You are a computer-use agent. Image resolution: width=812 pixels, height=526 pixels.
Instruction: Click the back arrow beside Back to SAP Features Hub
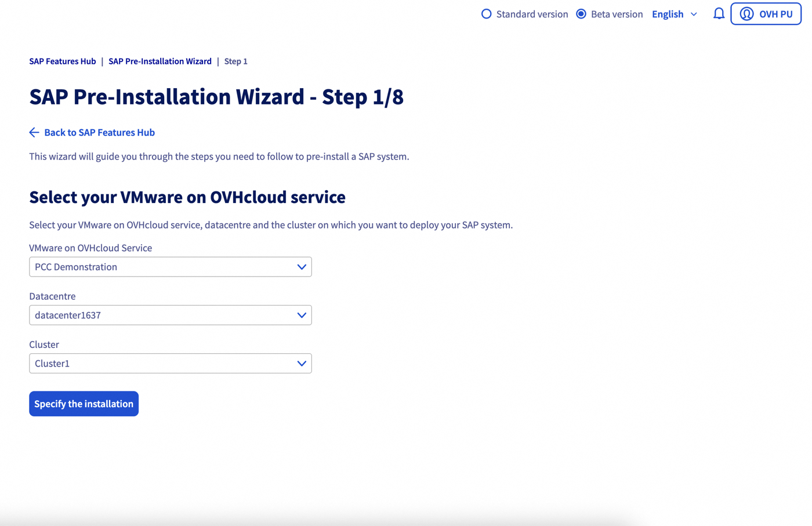34,132
